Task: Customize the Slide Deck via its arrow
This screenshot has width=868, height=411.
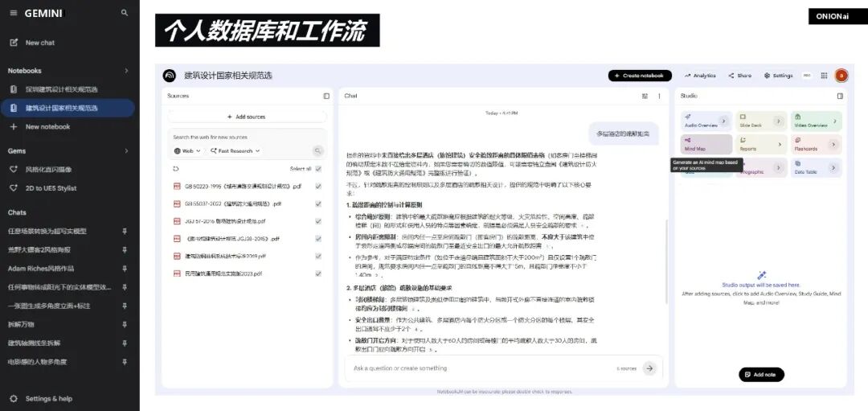Action: point(778,121)
